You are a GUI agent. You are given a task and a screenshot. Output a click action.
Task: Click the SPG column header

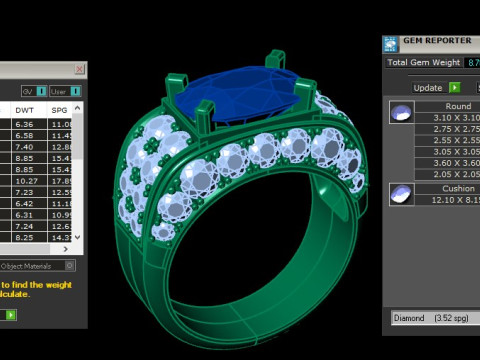click(59, 110)
